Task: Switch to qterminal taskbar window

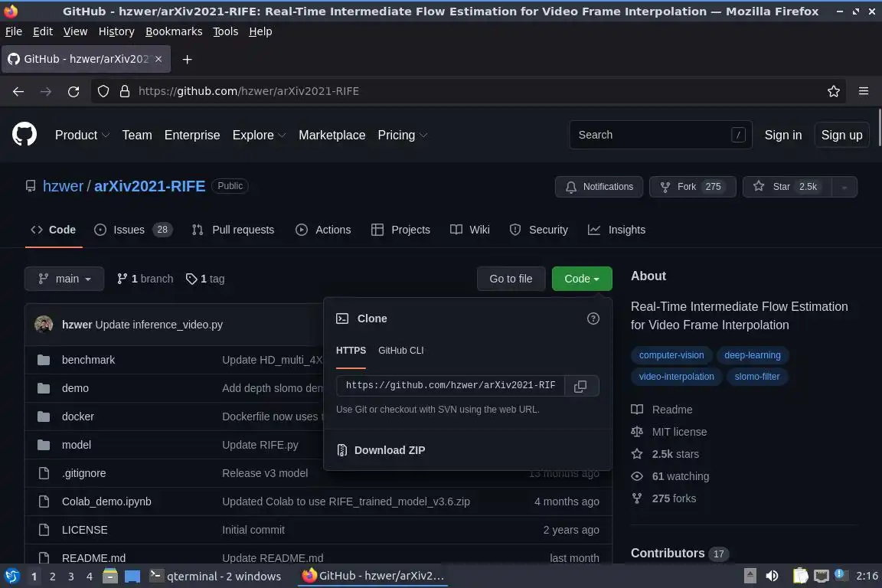Action: tap(215, 576)
